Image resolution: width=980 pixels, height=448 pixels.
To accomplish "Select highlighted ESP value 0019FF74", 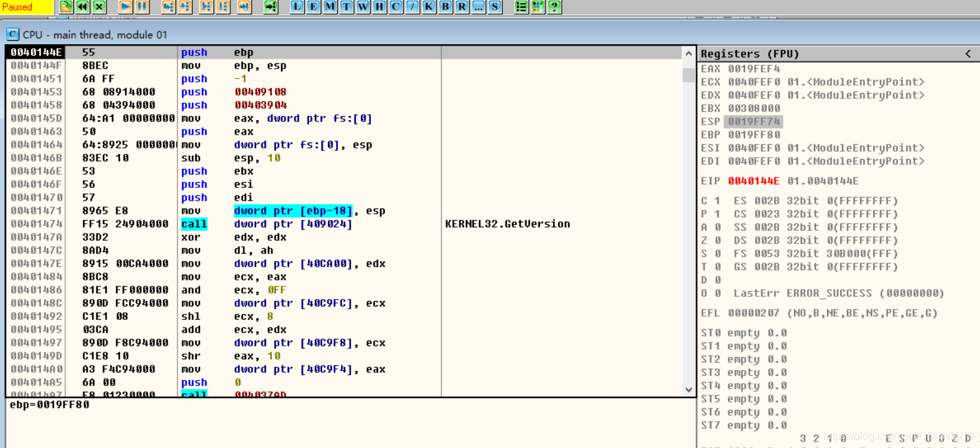I will point(754,121).
